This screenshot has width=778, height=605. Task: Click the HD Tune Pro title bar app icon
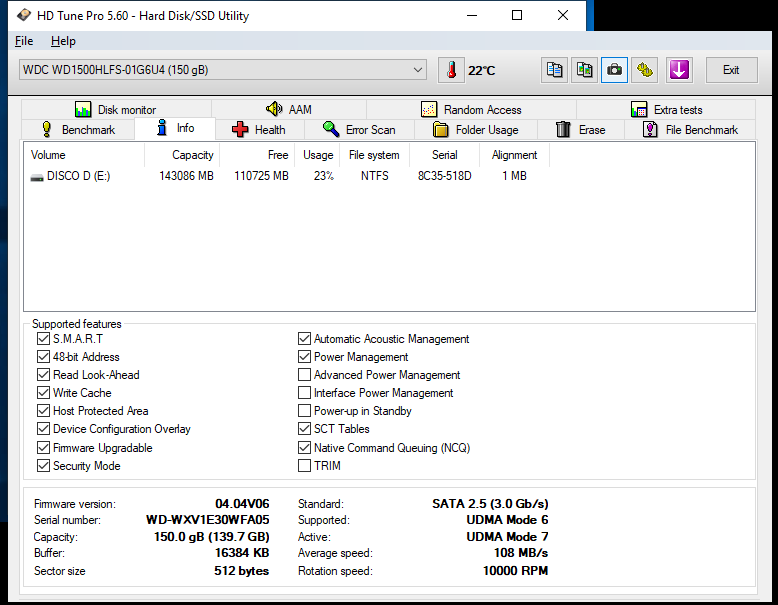23,15
